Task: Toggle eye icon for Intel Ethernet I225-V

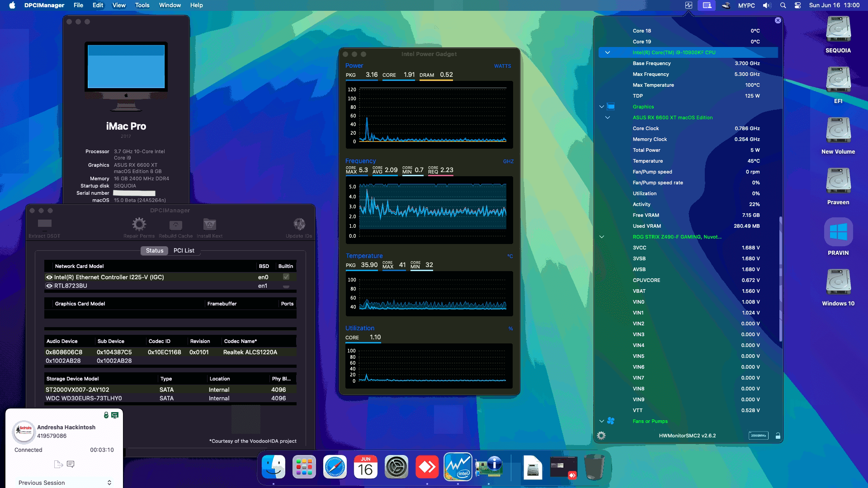Action: click(49, 277)
